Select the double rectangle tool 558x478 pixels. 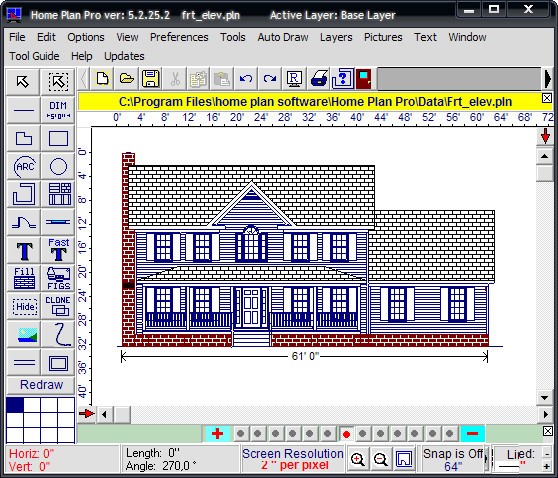[58, 363]
